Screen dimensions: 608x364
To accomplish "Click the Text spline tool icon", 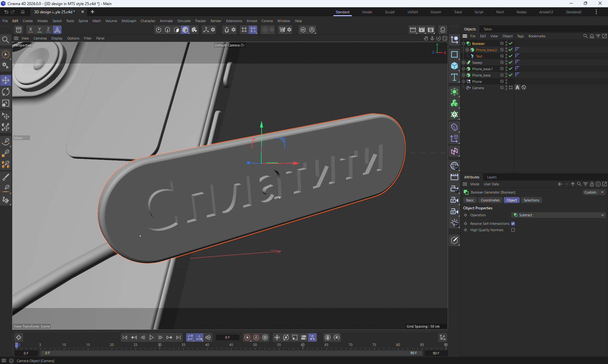I will (x=454, y=77).
